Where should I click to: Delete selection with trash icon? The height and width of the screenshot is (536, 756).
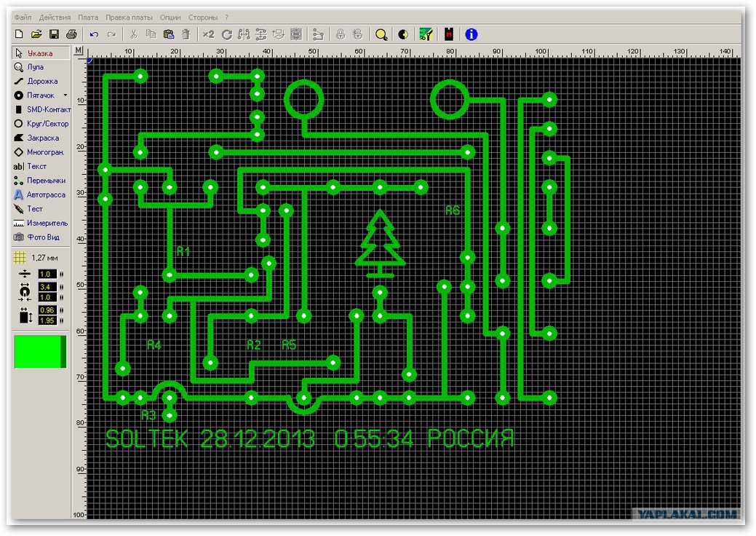tap(186, 34)
